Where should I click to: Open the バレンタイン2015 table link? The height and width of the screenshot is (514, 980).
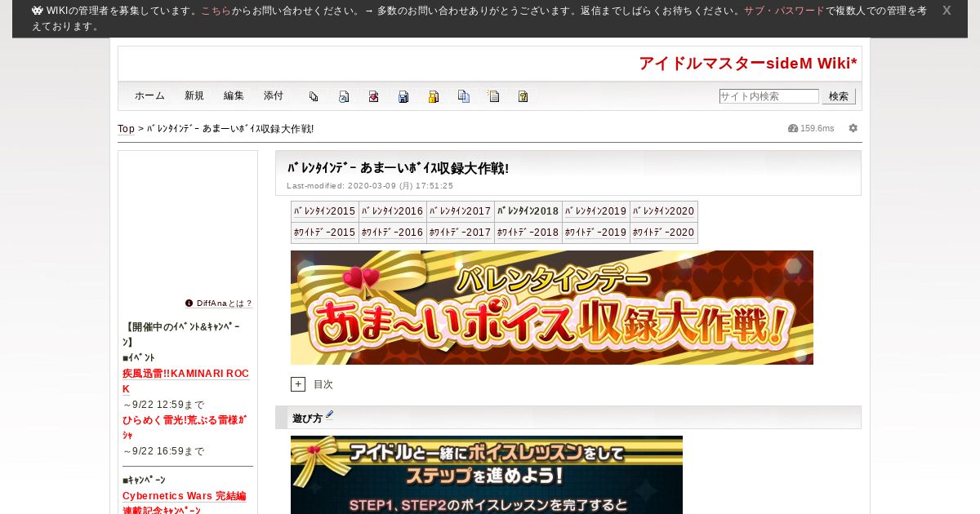[324, 211]
